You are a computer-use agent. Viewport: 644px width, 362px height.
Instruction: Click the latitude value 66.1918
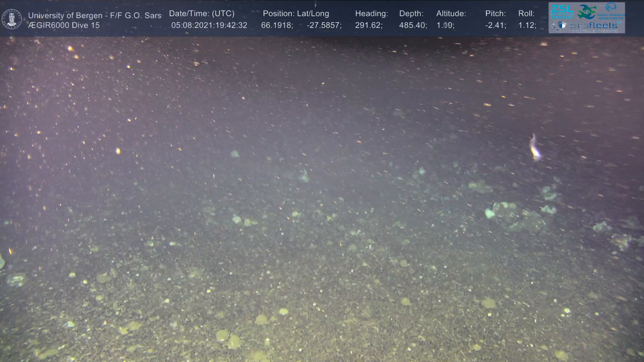pos(277,25)
